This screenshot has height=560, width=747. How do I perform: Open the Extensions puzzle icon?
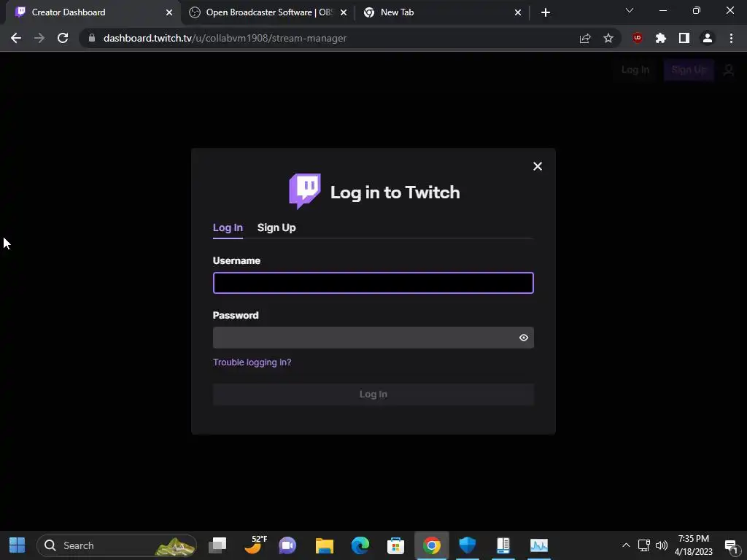661,38
